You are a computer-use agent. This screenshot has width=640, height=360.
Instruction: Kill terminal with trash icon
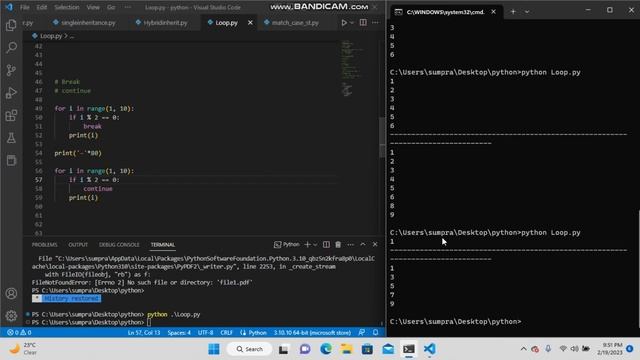(x=338, y=244)
